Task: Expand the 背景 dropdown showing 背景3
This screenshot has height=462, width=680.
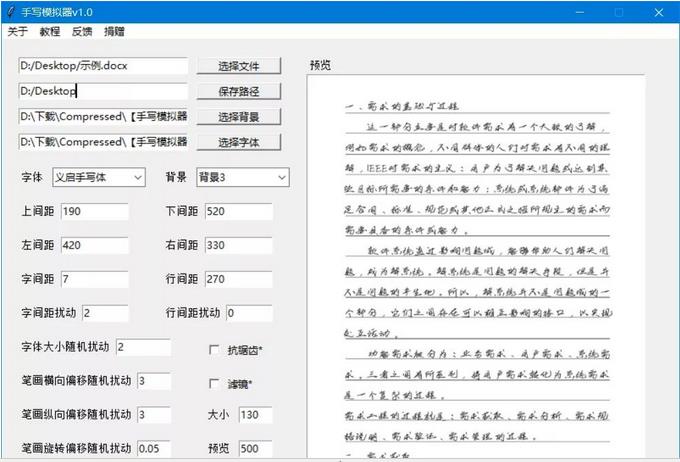Action: 242,177
